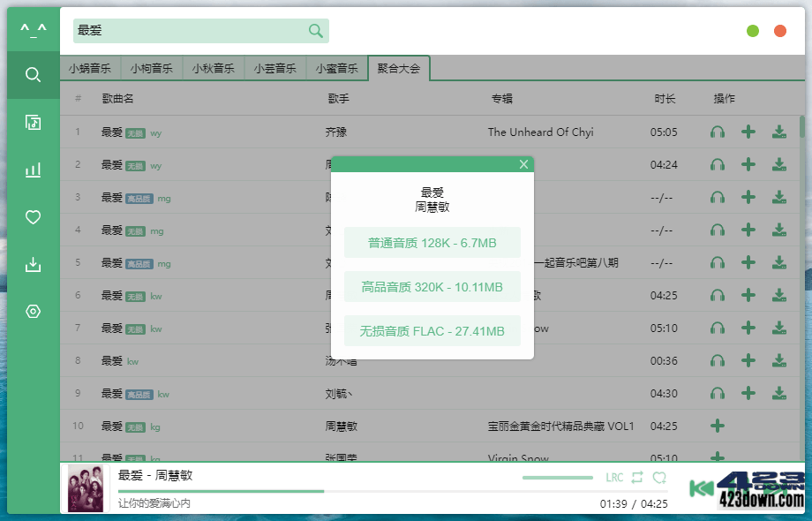
Task: Toggle LRC lyrics display
Action: pos(615,477)
